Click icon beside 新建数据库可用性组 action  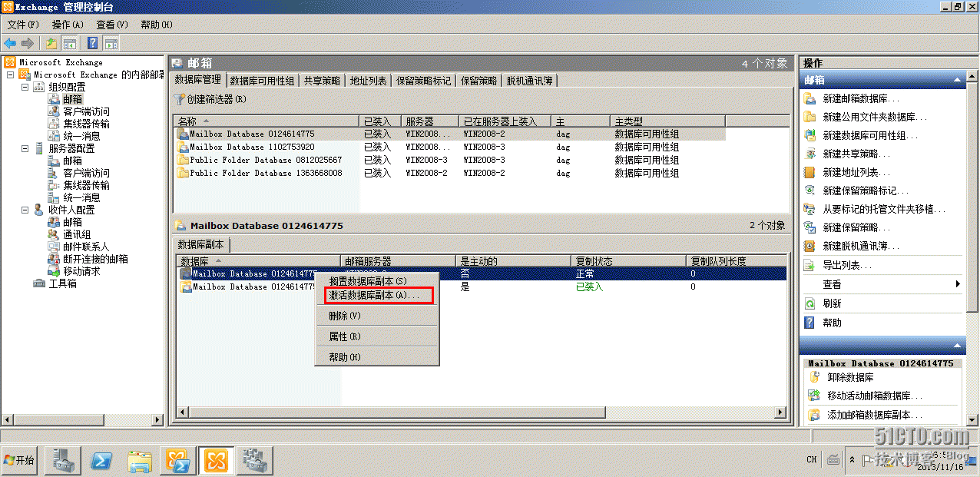tap(809, 135)
